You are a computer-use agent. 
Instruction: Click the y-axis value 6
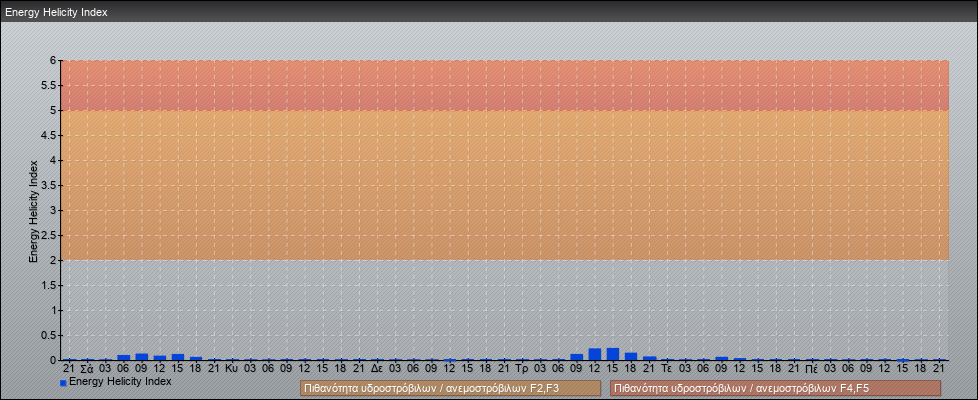click(54, 61)
